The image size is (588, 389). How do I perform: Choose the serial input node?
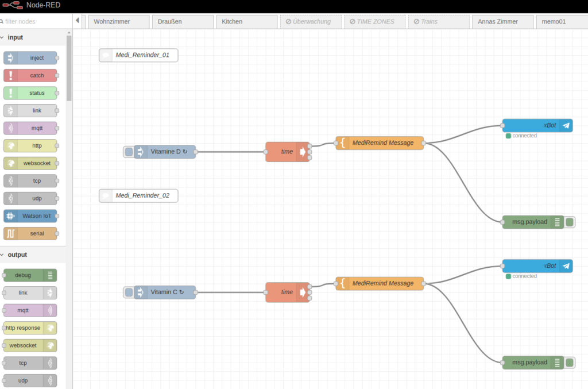click(x=30, y=233)
